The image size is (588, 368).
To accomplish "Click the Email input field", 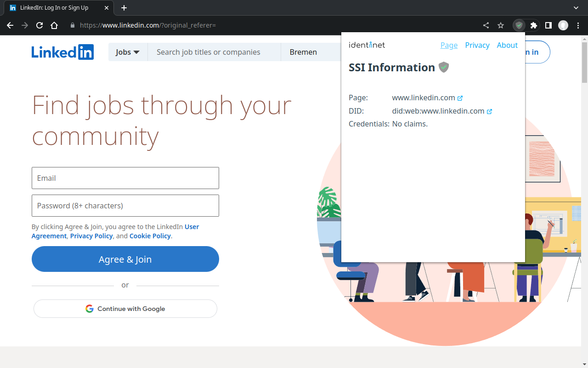I will [x=125, y=178].
